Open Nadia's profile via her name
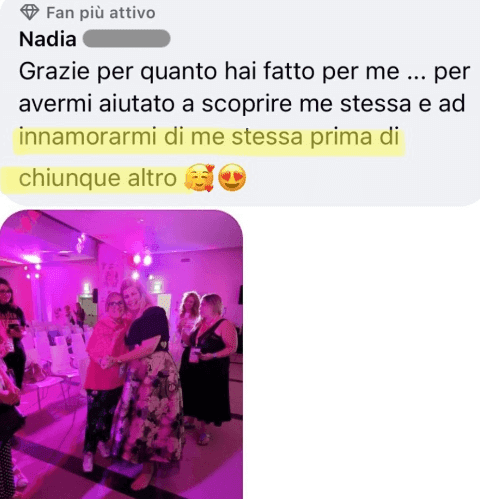Screen dimensions: 480x499 pos(48,39)
